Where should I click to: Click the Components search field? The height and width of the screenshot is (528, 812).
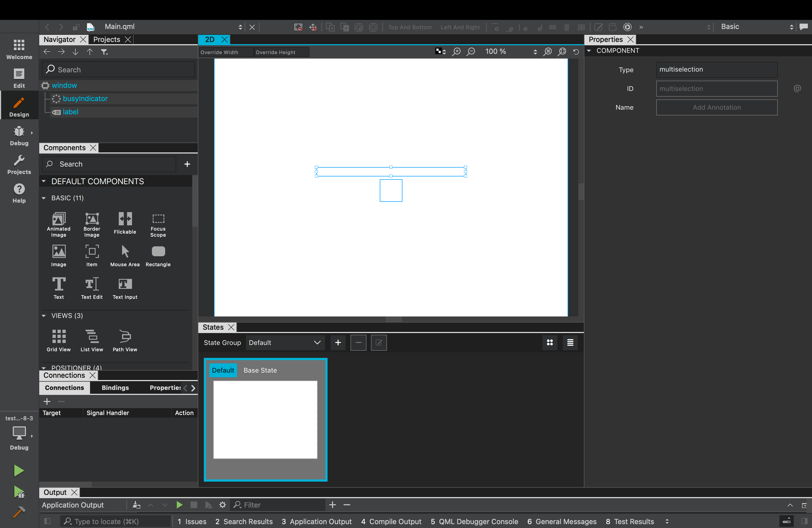pos(109,164)
